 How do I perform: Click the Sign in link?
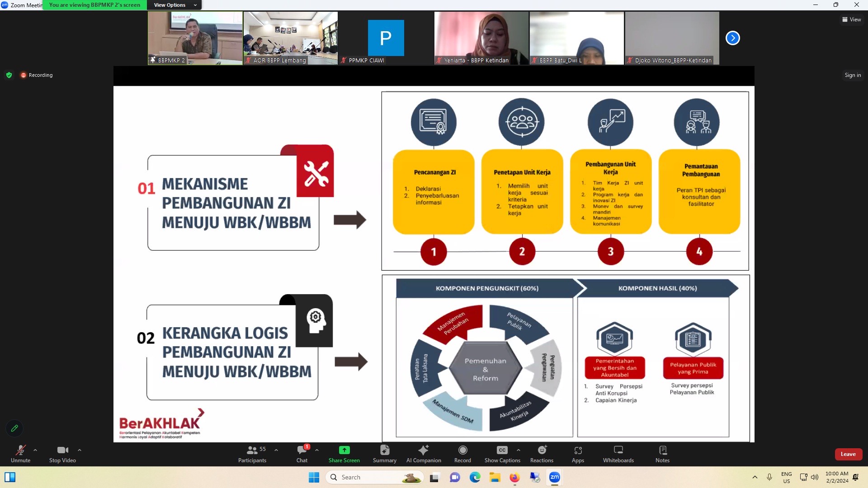(x=853, y=75)
